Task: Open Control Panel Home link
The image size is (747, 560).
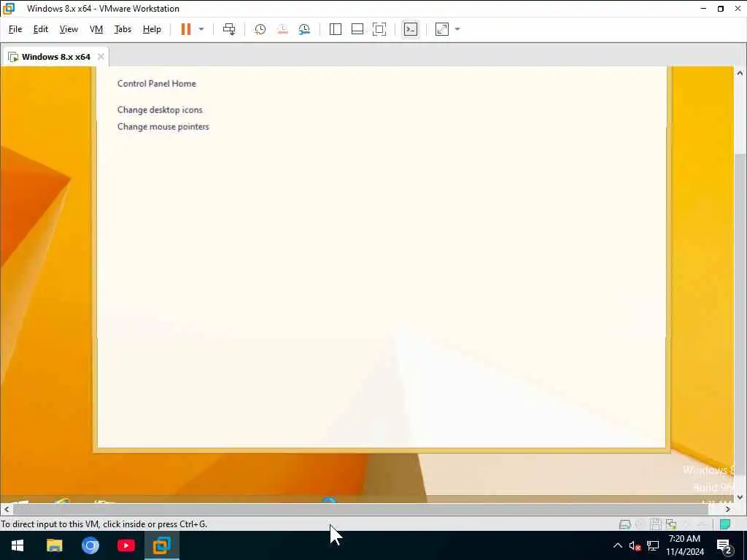Action: [x=157, y=83]
